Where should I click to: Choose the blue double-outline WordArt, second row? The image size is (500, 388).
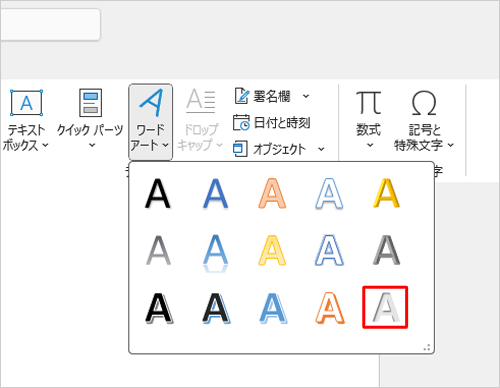tap(329, 251)
